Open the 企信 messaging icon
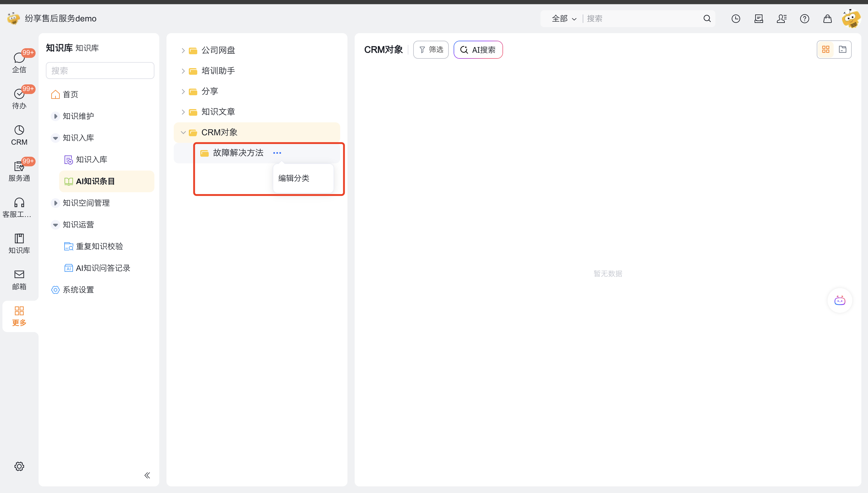868x493 pixels. pos(19,62)
